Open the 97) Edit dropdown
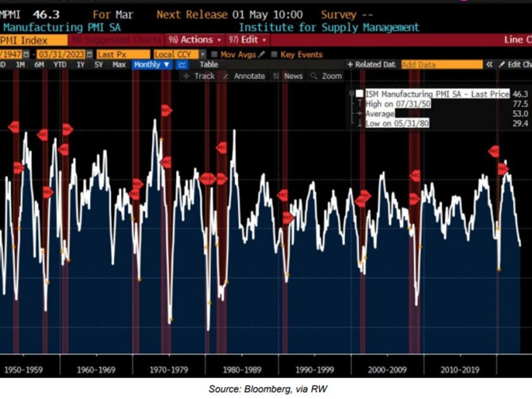The image size is (532, 399). tap(247, 40)
